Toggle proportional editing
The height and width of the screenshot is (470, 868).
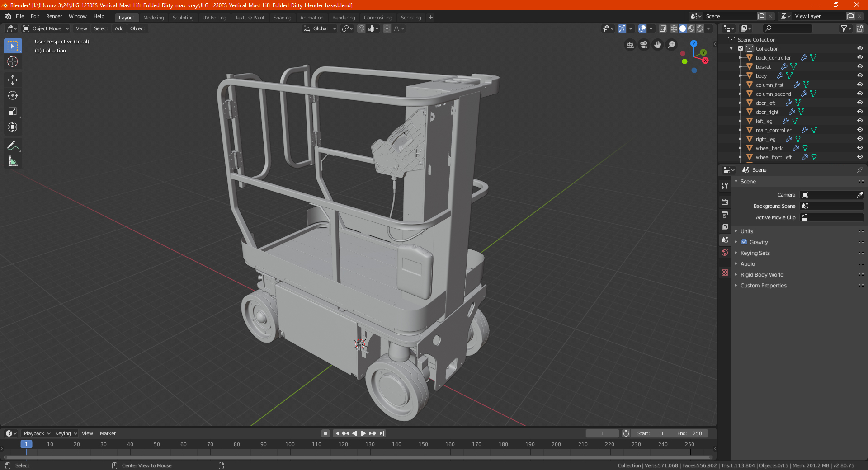[387, 28]
